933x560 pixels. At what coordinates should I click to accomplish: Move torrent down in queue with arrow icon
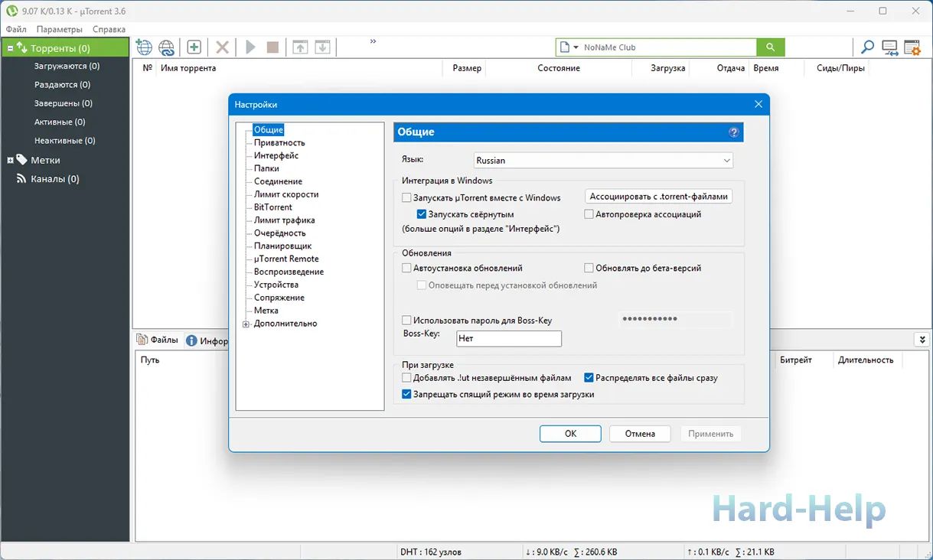[321, 47]
